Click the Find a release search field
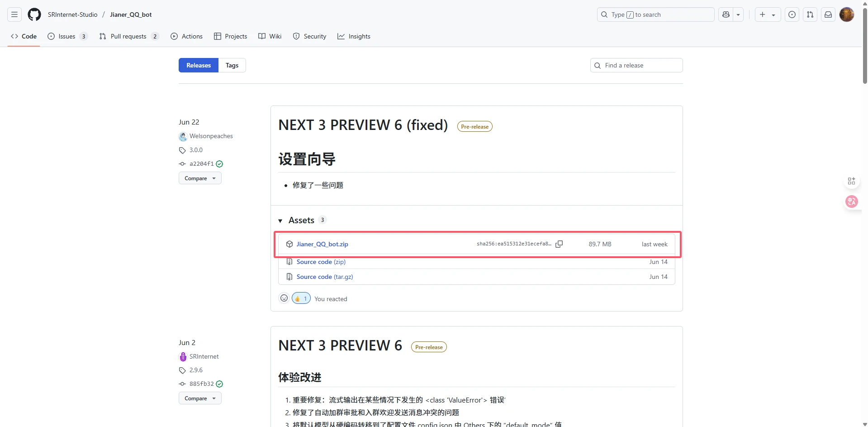The image size is (868, 427). [636, 65]
